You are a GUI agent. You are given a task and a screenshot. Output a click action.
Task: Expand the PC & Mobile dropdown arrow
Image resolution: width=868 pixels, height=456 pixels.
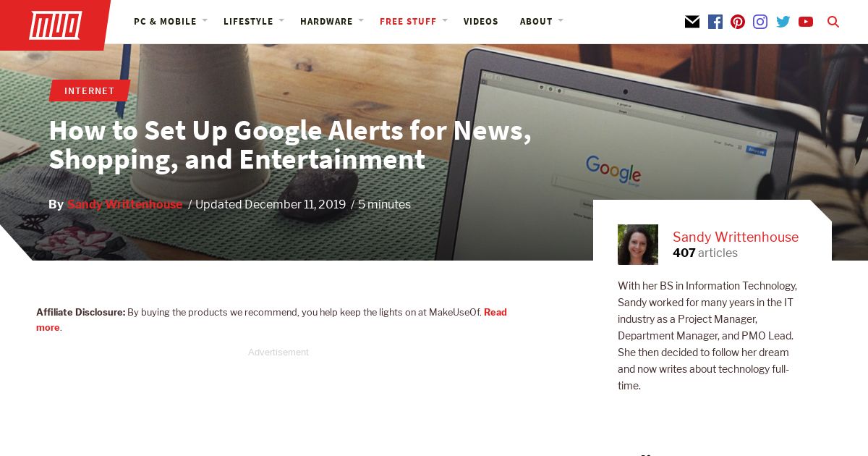(x=205, y=20)
